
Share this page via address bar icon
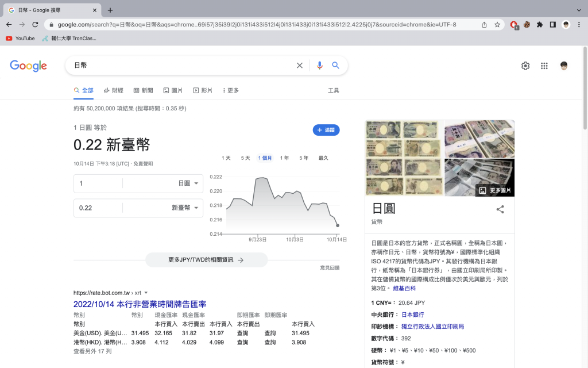[x=484, y=24]
